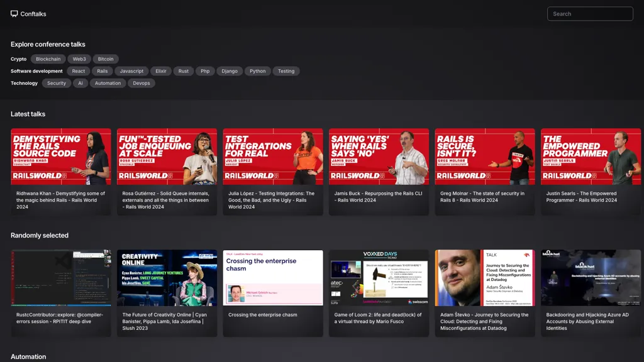Click the Technology category label
Image resolution: width=644 pixels, height=362 pixels.
click(25, 83)
